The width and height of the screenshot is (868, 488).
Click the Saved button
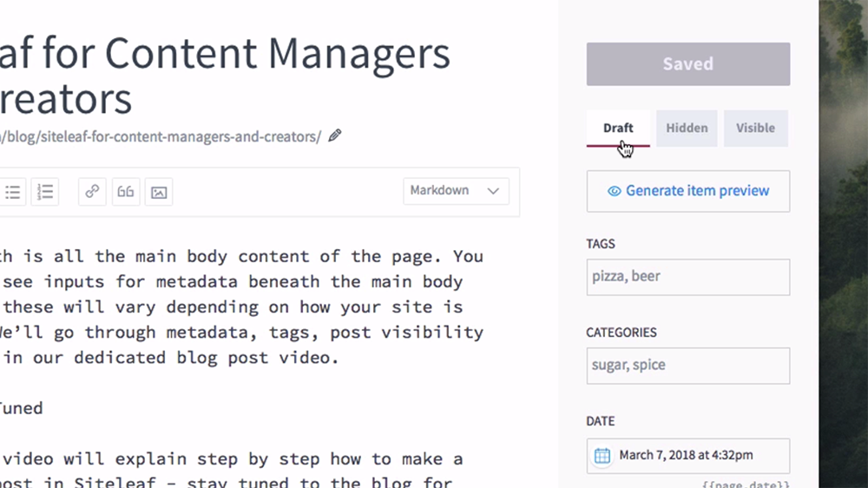pyautogui.click(x=688, y=64)
